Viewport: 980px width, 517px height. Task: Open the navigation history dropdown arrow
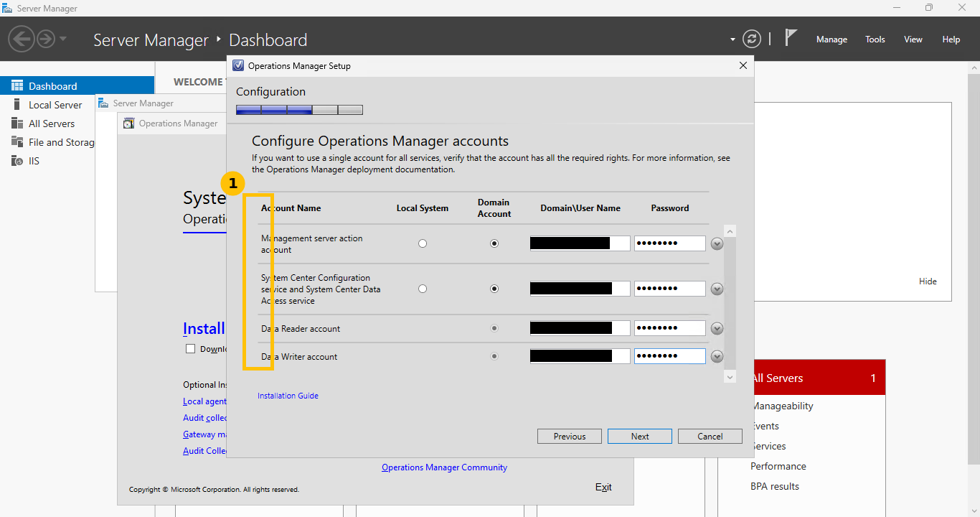point(63,39)
